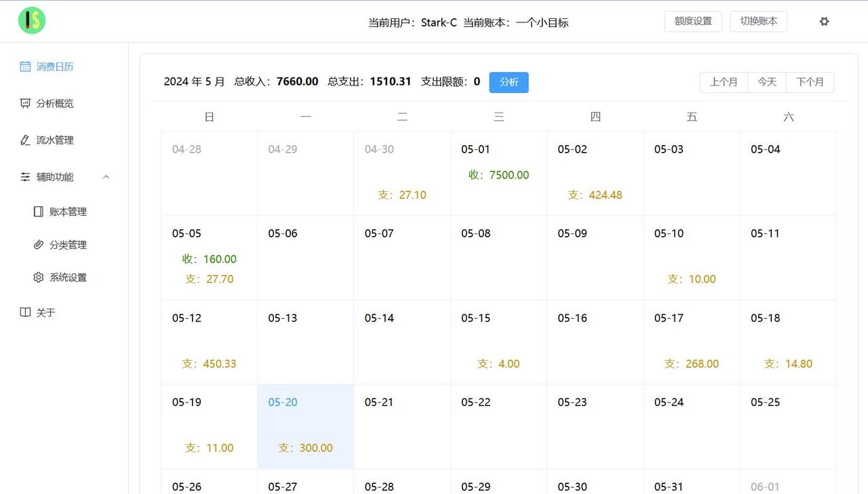
Task: Click the chart icon beside 分析概览
Action: pos(25,103)
